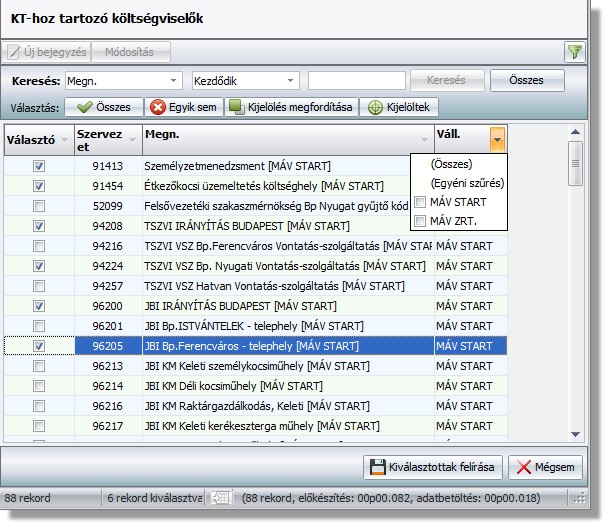Tick MÁV ZRT. filter checkbox
This screenshot has height=525, width=606.
(x=420, y=221)
